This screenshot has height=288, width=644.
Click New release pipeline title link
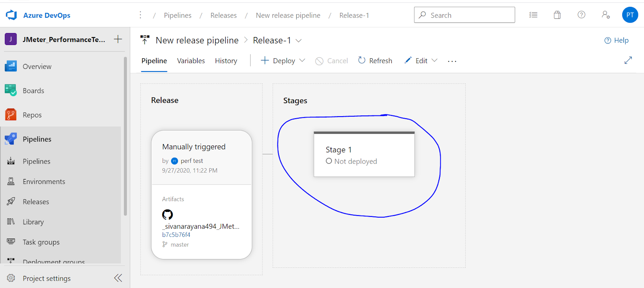click(x=197, y=40)
